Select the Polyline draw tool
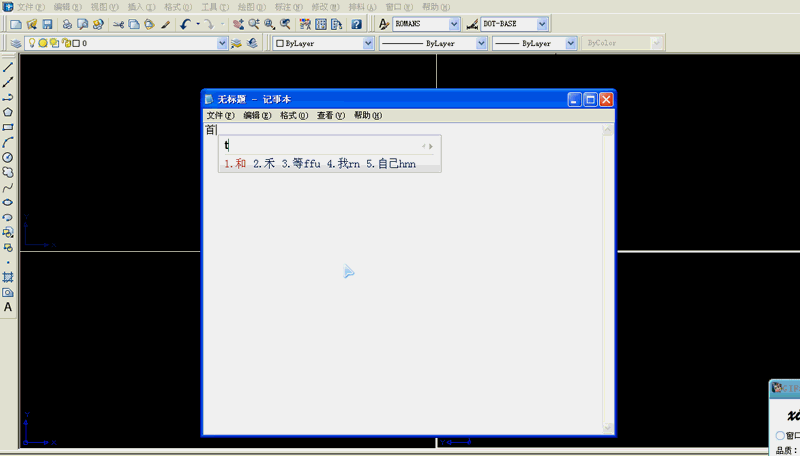 8,97
